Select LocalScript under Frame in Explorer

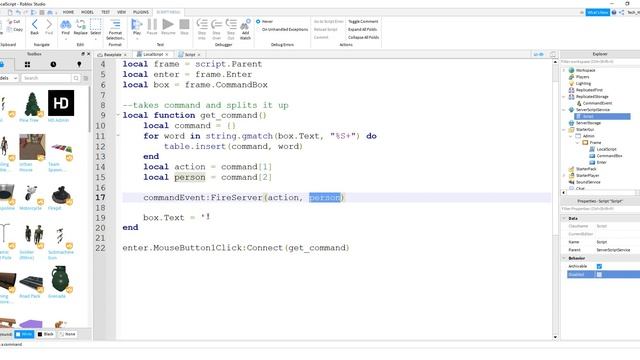coord(607,149)
